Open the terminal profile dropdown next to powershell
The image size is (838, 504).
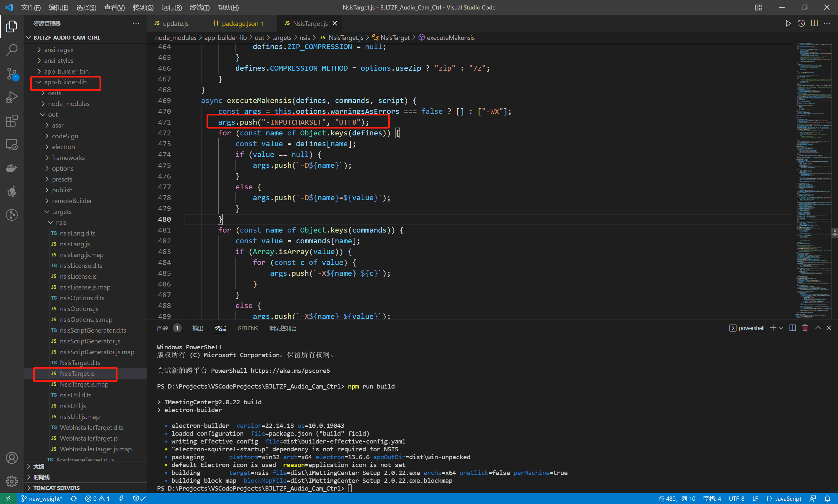point(781,328)
